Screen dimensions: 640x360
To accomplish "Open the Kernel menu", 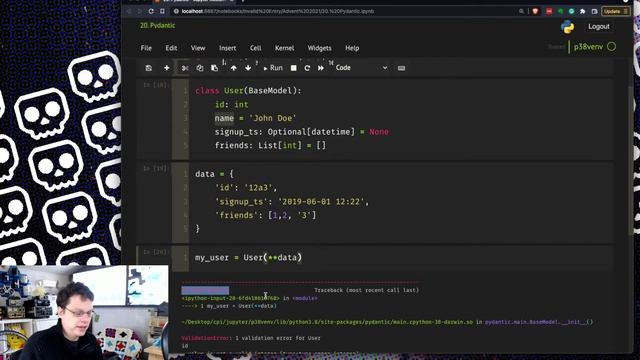I will pyautogui.click(x=284, y=48).
